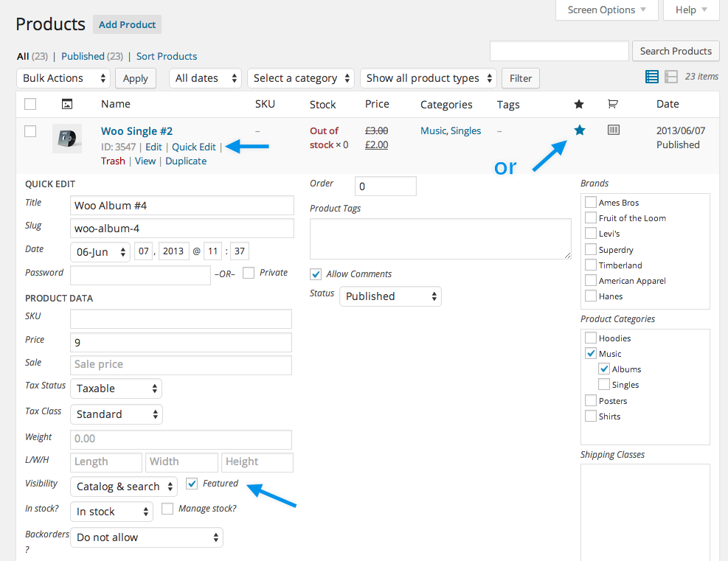Viewport: 728px width, 561px height.
Task: Click the featured star on Woo Single #2
Action: click(x=579, y=130)
